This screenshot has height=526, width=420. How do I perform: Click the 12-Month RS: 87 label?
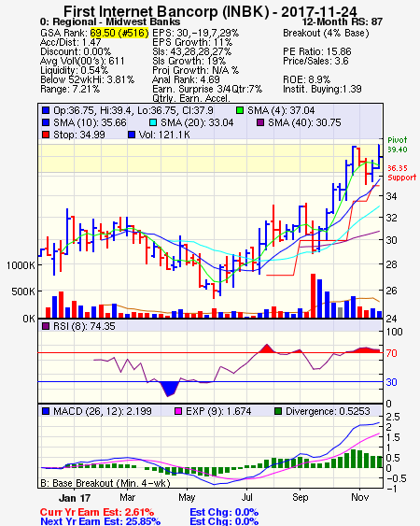(343, 22)
